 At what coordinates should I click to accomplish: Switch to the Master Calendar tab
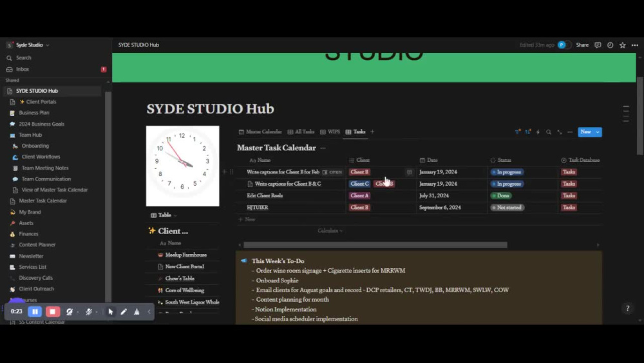tap(260, 132)
